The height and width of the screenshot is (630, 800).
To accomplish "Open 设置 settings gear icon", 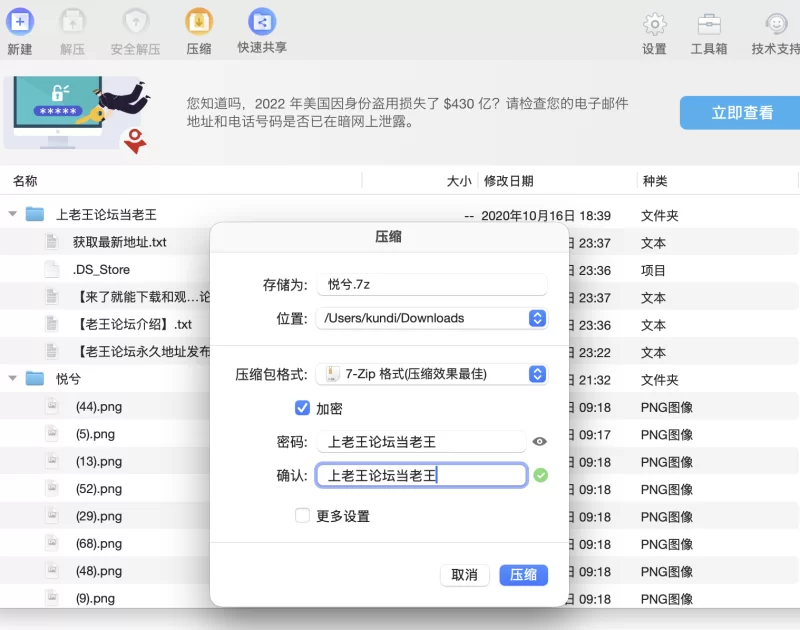I will pyautogui.click(x=654, y=24).
